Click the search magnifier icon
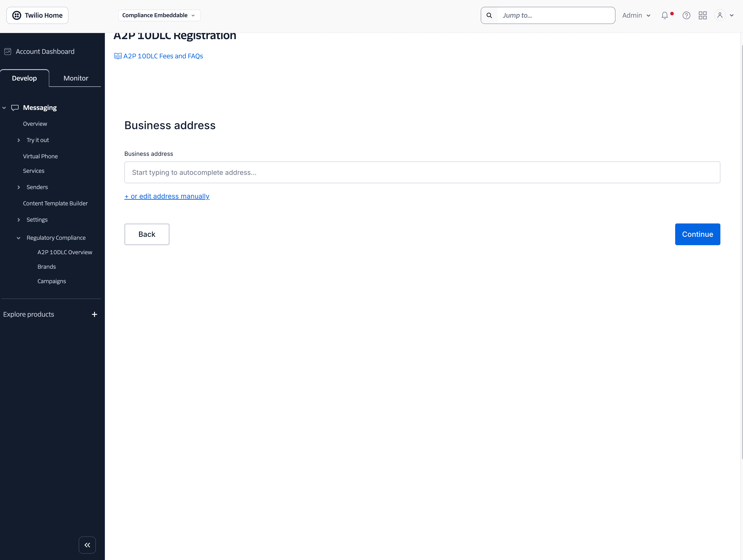This screenshot has height=560, width=743. (x=489, y=15)
